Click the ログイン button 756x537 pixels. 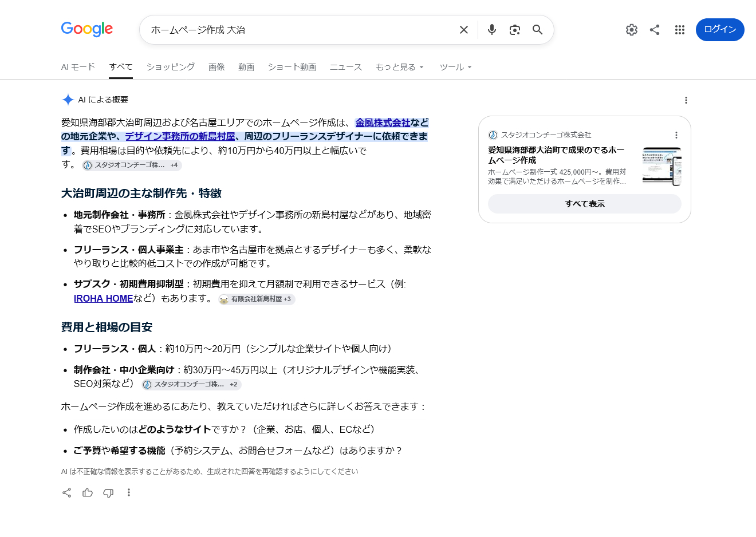tap(720, 30)
